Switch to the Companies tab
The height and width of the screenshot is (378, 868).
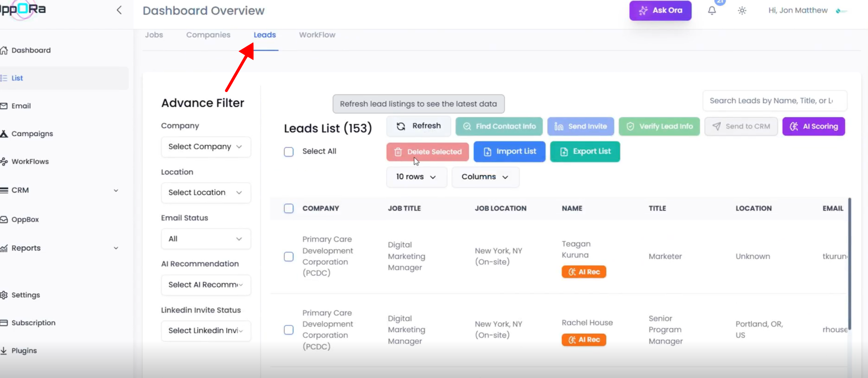click(x=208, y=35)
